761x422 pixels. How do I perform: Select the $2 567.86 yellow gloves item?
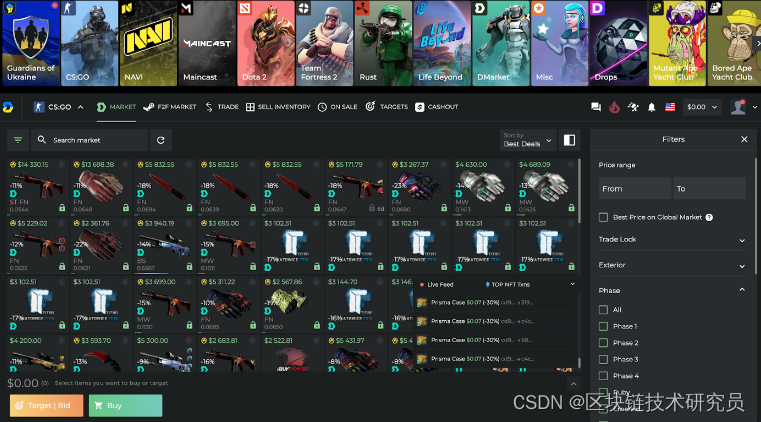(292, 304)
